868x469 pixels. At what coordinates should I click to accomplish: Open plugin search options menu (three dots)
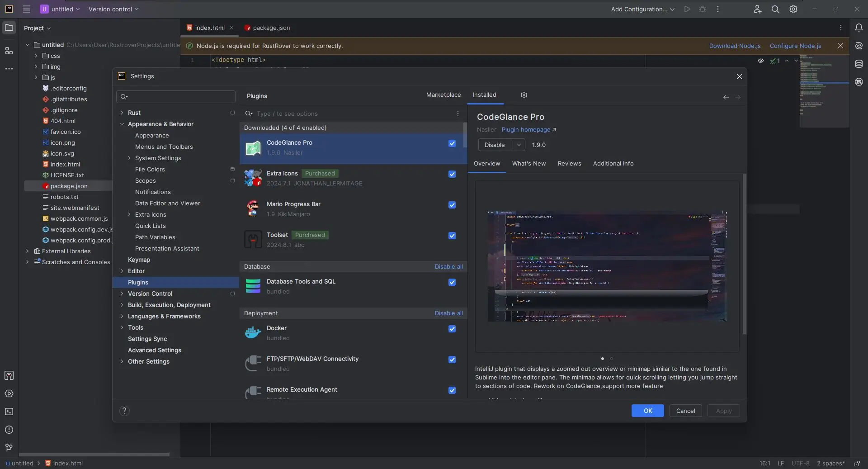click(x=458, y=114)
